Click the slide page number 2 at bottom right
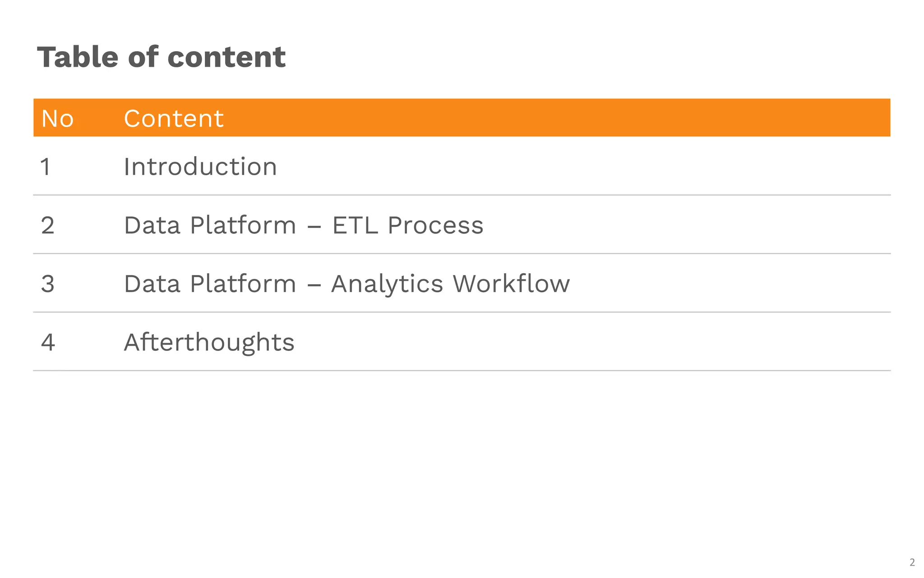The height and width of the screenshot is (578, 924). pyautogui.click(x=912, y=562)
